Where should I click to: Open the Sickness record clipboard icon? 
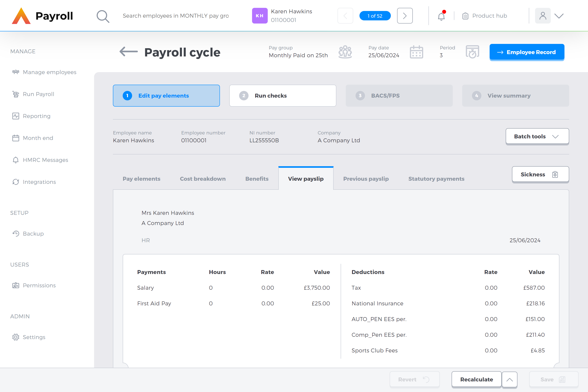point(555,174)
